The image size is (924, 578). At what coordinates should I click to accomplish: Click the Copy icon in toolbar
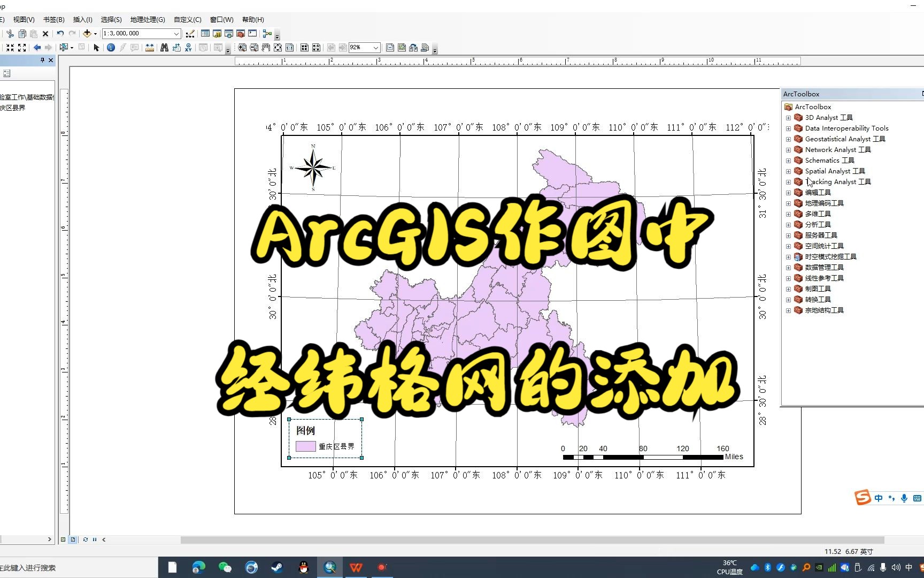point(22,33)
